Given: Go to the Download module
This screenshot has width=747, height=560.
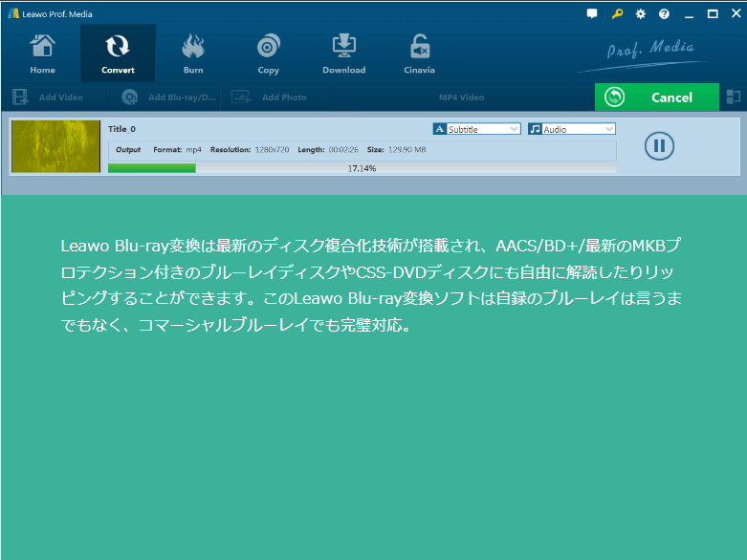Looking at the screenshot, I should click(343, 54).
